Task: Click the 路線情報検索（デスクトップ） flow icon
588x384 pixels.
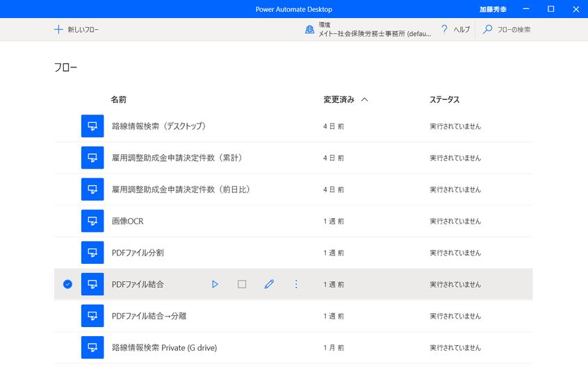Action: [x=92, y=126]
